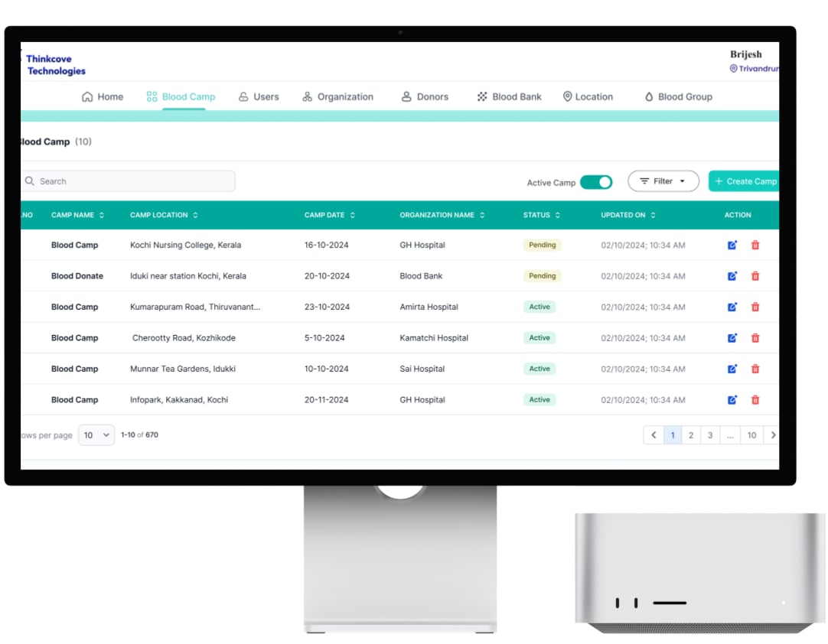Screen dimensions: 828x644
Task: Delete the Blood Donate camp row
Action: coord(755,276)
